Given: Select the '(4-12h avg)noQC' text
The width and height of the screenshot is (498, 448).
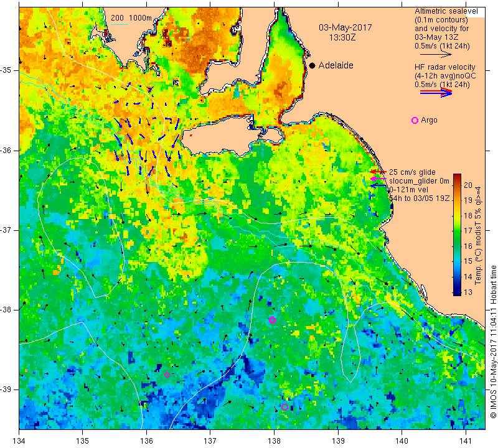Looking at the screenshot, I should pos(445,76).
